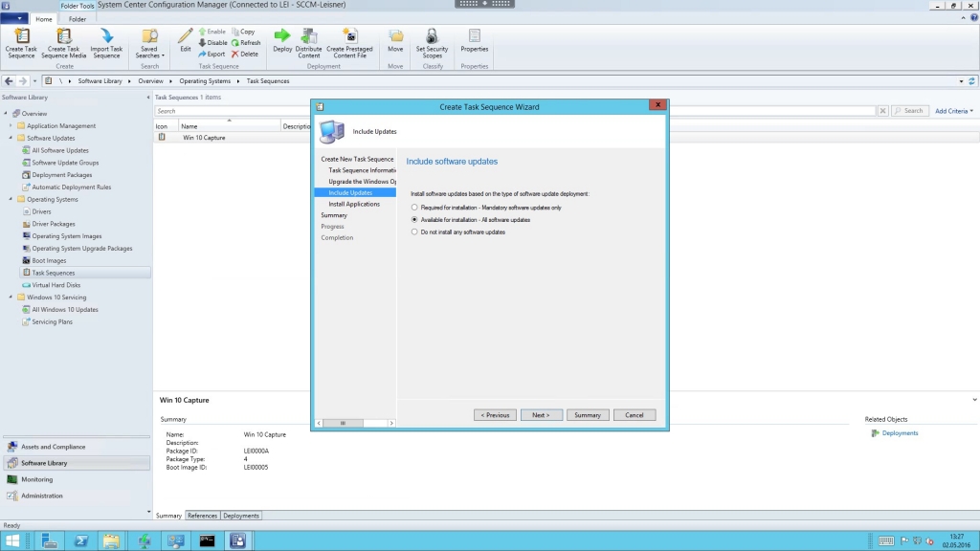
Task: Switch to Home ribbon tab
Action: tap(44, 19)
